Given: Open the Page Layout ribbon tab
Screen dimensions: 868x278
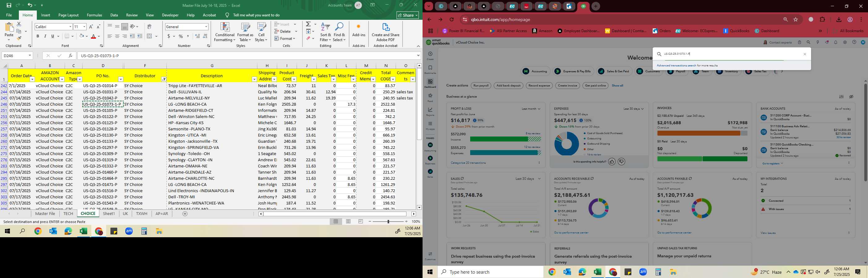Looking at the screenshot, I should coord(68,15).
